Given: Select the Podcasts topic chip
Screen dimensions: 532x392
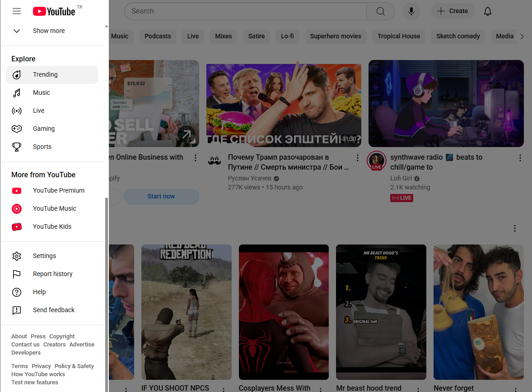Looking at the screenshot, I should (x=158, y=36).
